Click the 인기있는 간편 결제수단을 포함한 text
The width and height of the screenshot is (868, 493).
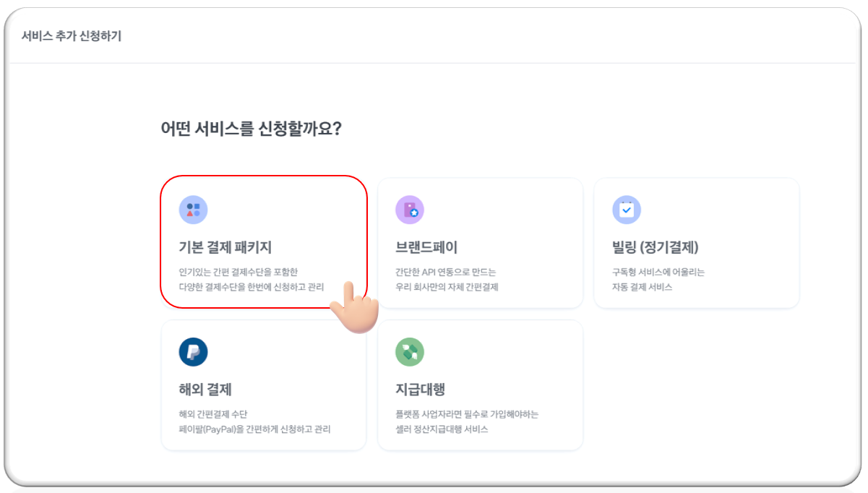[238, 273]
